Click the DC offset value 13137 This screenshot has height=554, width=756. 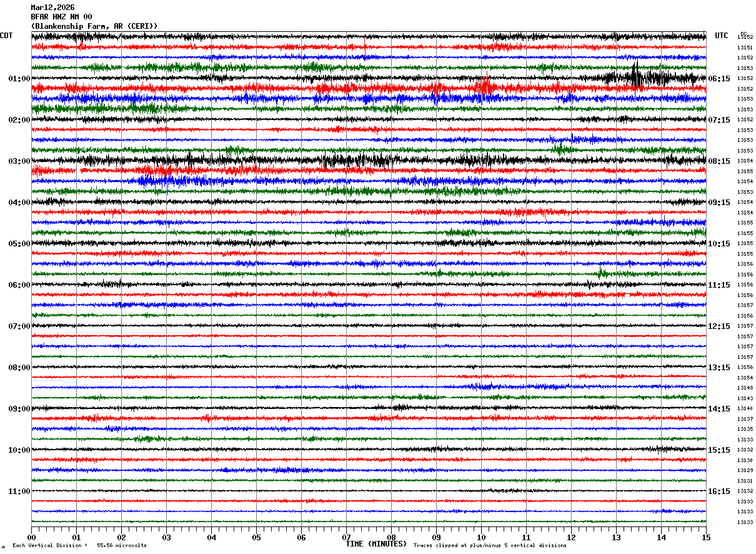click(x=745, y=419)
